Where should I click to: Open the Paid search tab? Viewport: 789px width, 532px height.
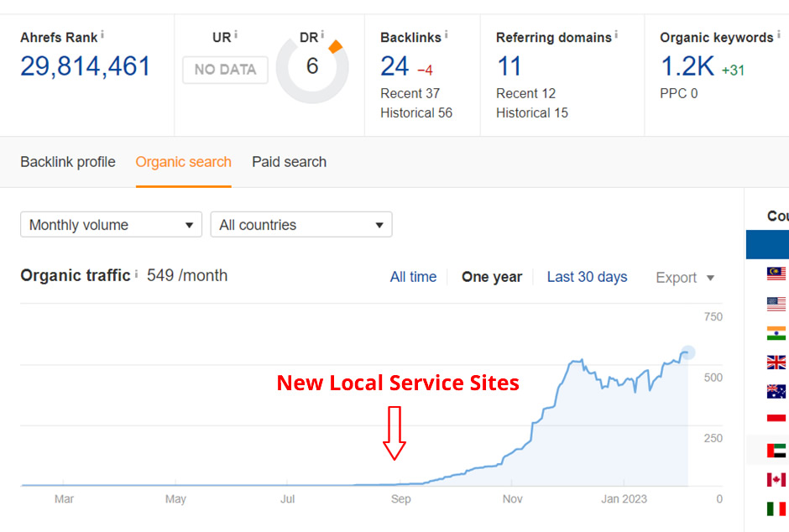pos(290,162)
